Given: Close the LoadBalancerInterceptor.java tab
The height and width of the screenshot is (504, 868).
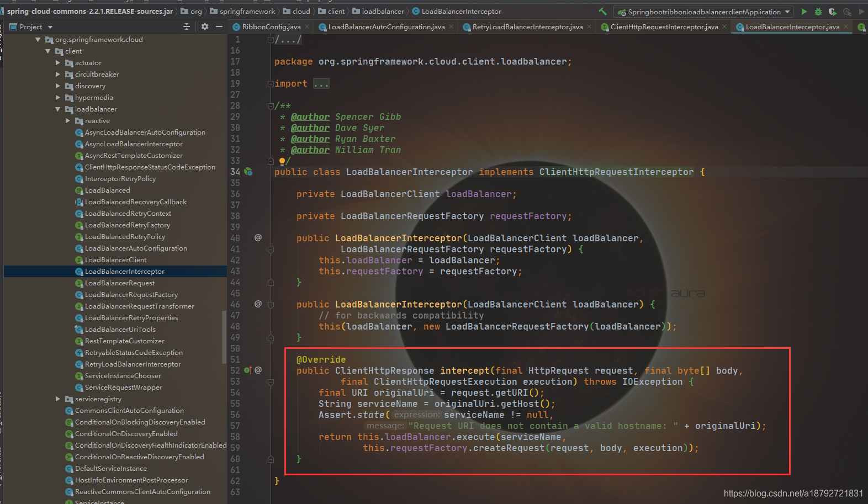Looking at the screenshot, I should coord(846,26).
